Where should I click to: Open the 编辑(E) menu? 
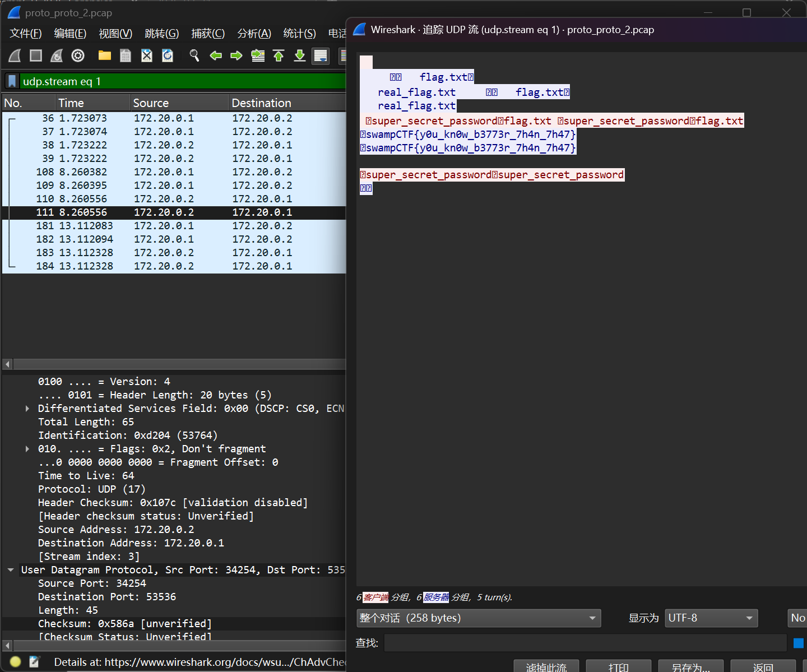pyautogui.click(x=70, y=34)
